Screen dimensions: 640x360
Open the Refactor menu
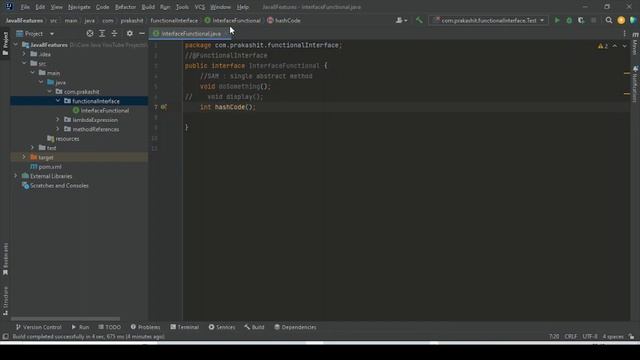[125, 7]
